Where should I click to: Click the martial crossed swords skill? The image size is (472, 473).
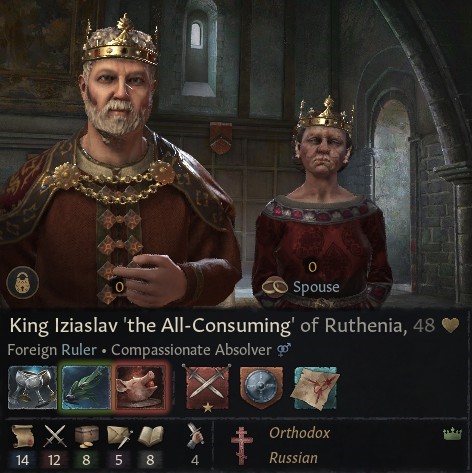pos(55,436)
